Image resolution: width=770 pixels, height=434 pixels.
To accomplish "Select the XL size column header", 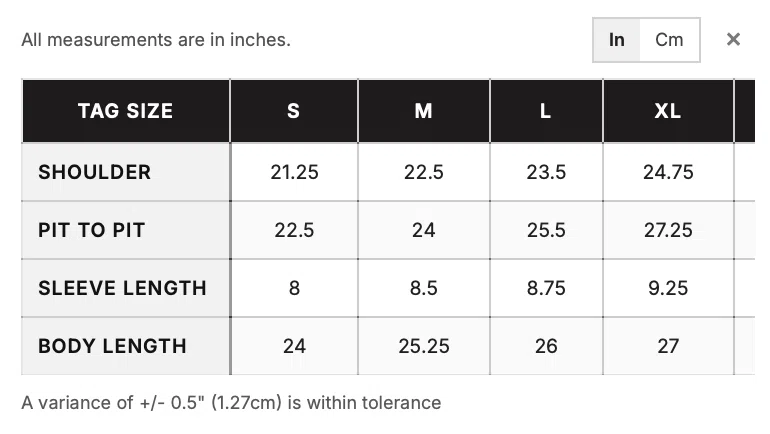I will pyautogui.click(x=668, y=111).
